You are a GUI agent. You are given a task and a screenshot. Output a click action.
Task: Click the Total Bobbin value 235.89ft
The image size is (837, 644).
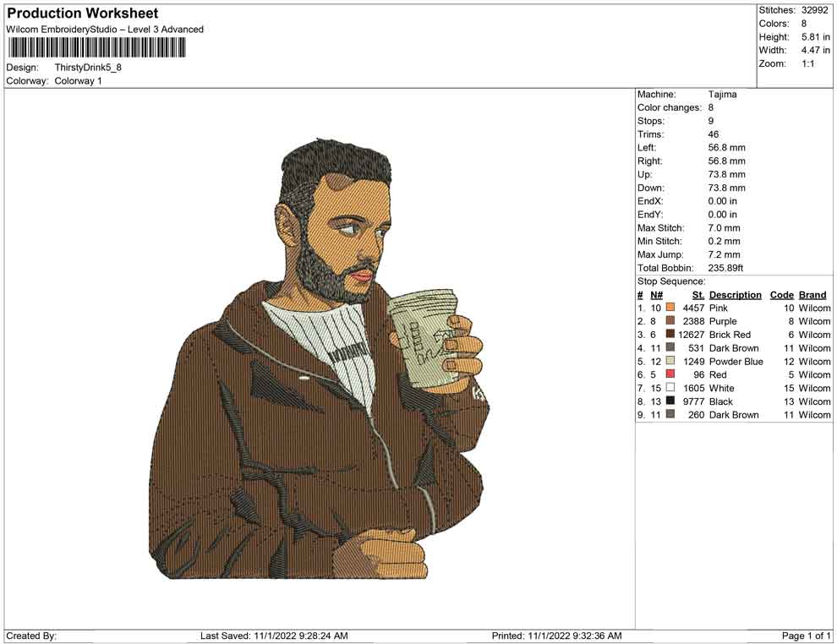[725, 268]
